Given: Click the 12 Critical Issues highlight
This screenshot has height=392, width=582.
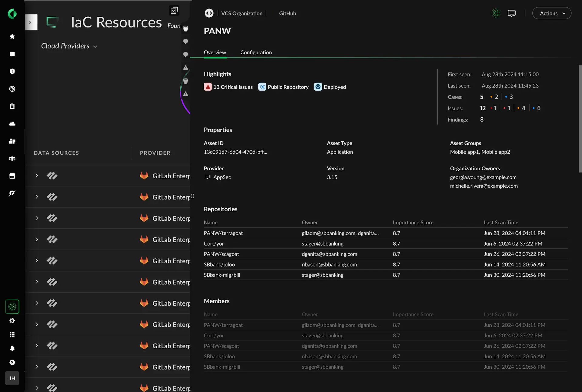Looking at the screenshot, I should click(x=228, y=87).
